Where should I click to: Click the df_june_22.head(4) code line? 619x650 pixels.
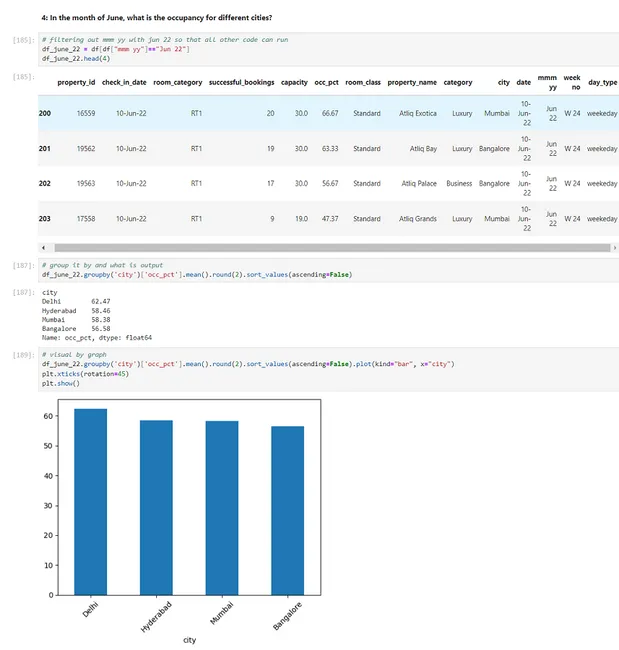[x=76, y=58]
